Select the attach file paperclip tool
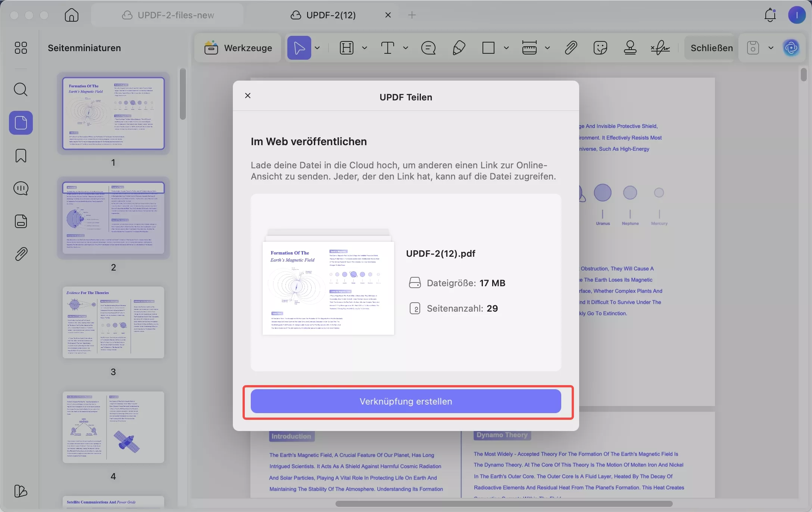Image resolution: width=812 pixels, height=512 pixels. [x=571, y=48]
